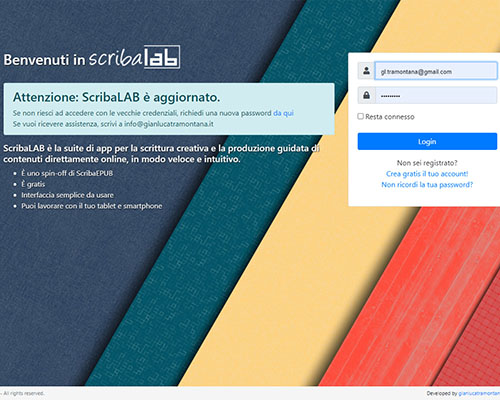The width and height of the screenshot is (500, 400).
Task: Click the Interfaccia semplice da usare bullet
Action: (x=67, y=195)
